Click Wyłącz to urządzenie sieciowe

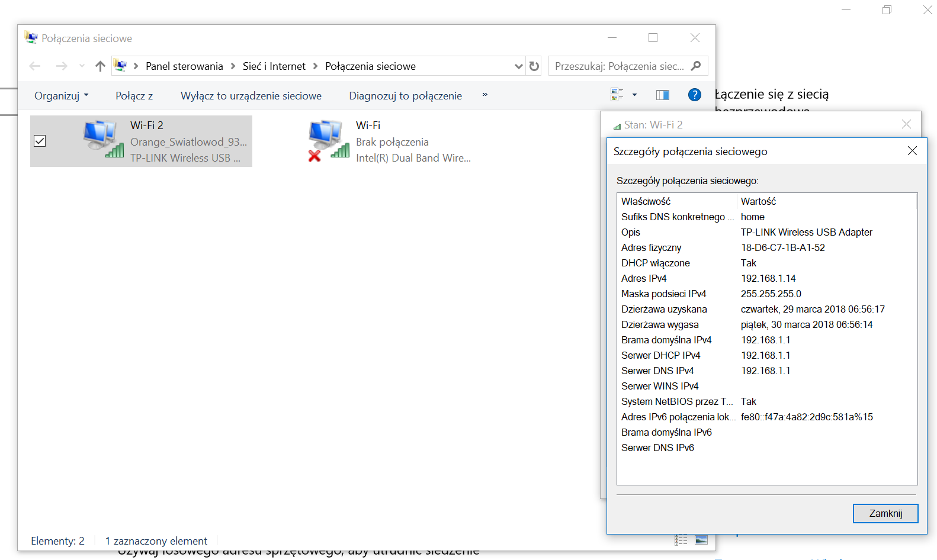click(251, 96)
